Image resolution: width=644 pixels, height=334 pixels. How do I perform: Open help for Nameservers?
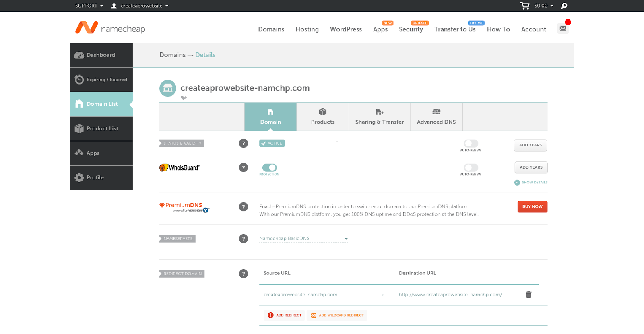tap(244, 239)
